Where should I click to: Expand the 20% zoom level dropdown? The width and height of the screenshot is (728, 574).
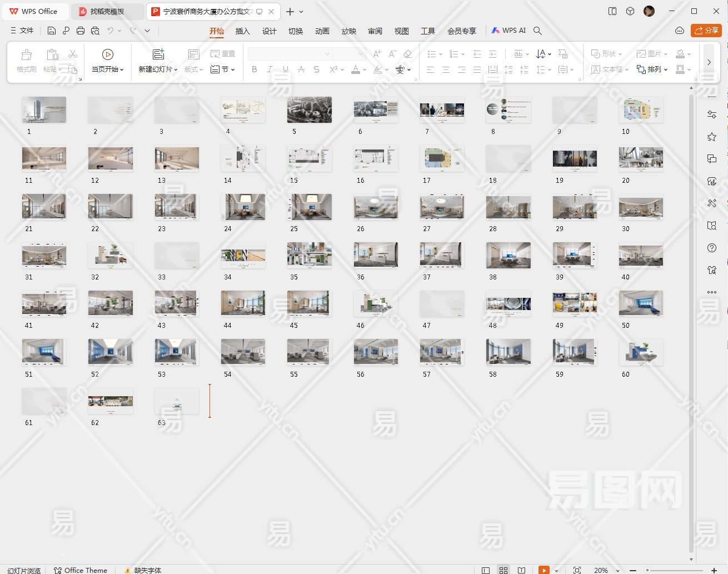tap(617, 570)
